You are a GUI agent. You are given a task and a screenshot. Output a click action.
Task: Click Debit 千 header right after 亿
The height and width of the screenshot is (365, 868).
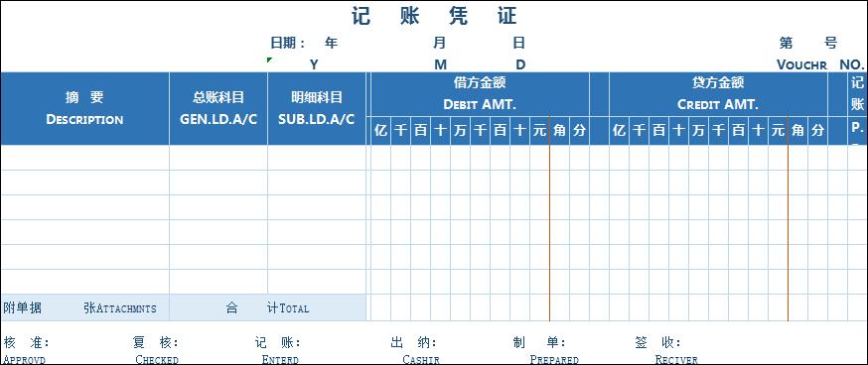pos(401,131)
